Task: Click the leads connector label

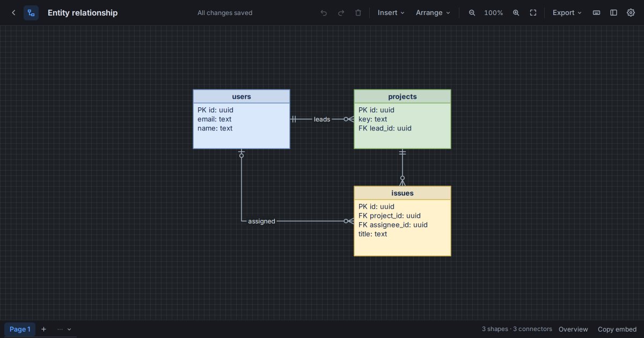Action: point(322,119)
